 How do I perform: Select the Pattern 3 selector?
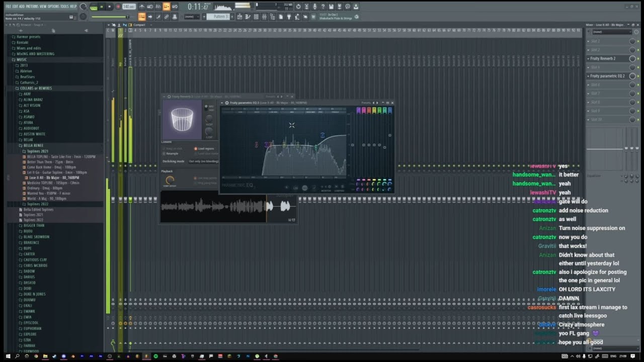pyautogui.click(x=218, y=17)
